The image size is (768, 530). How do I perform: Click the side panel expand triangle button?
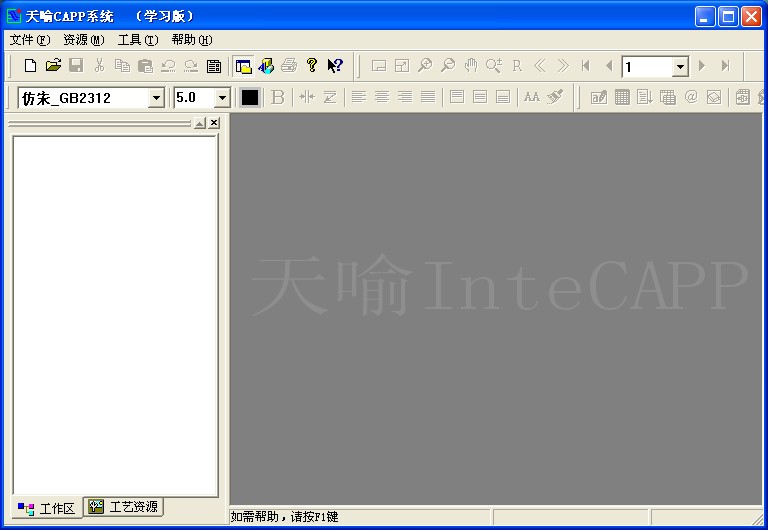tap(199, 123)
